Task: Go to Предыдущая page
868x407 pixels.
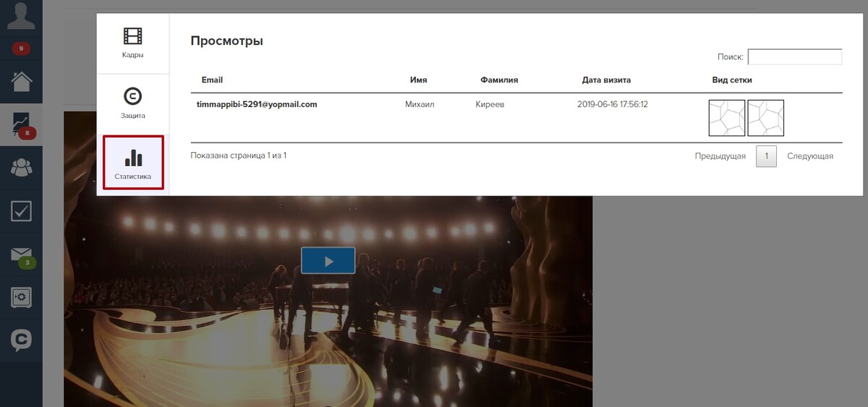Action: (x=720, y=156)
